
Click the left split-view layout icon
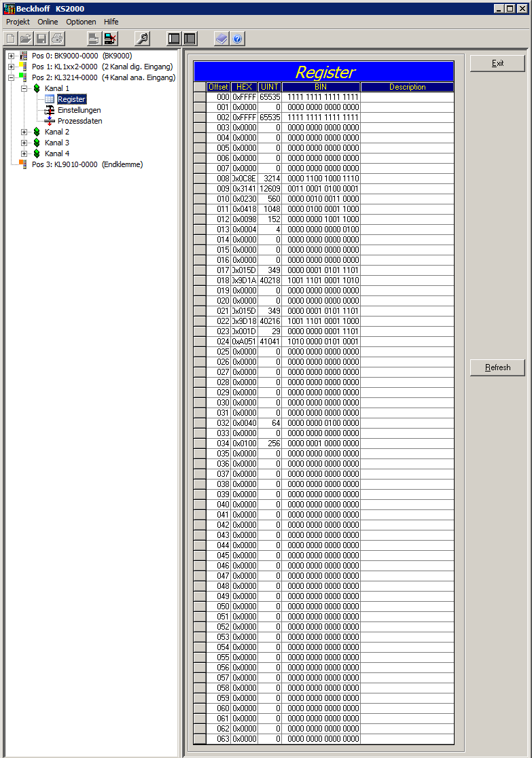[175, 39]
